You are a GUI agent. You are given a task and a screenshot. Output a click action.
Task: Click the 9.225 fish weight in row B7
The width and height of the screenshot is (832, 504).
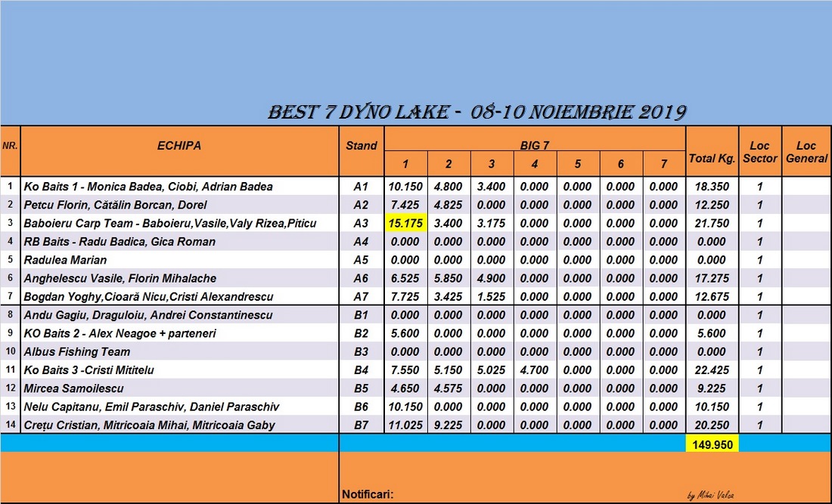pos(449,425)
